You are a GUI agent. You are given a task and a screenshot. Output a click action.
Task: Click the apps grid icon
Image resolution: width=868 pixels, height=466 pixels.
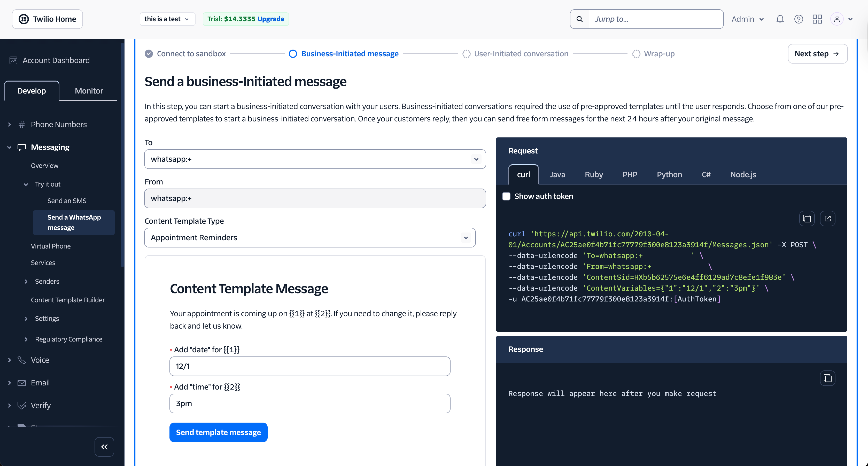pos(817,19)
